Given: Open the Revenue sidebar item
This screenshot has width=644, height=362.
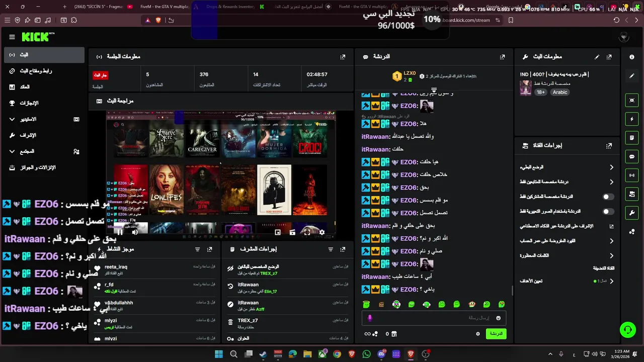Looking at the screenshot, I should point(44,87).
